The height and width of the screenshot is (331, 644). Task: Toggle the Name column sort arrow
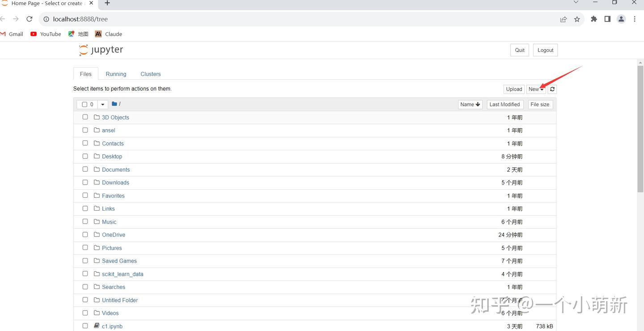[478, 104]
